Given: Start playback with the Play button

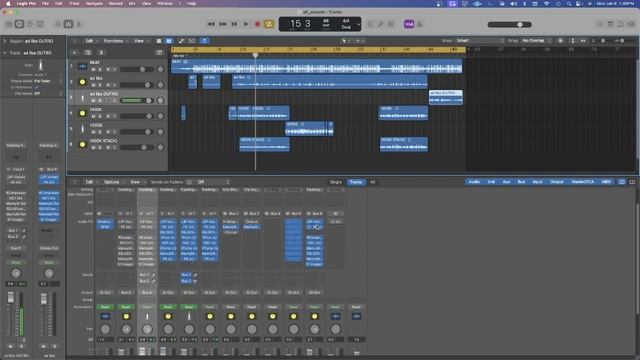Looking at the screenshot, I should pyautogui.click(x=246, y=24).
